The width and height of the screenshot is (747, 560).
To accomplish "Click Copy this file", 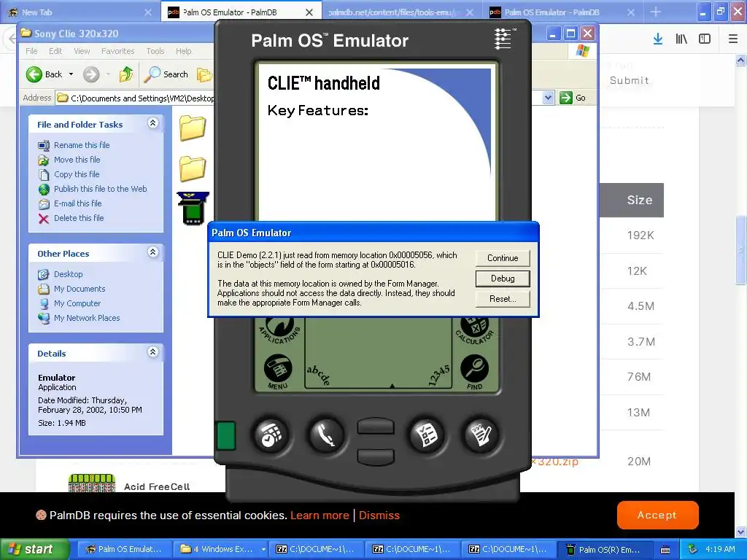I will click(76, 174).
